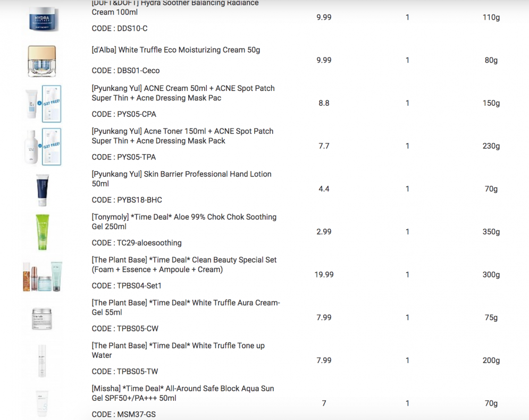This screenshot has width=529, height=420.
Task: Click the 7.99 price for Tone up Water
Action: 324,360
